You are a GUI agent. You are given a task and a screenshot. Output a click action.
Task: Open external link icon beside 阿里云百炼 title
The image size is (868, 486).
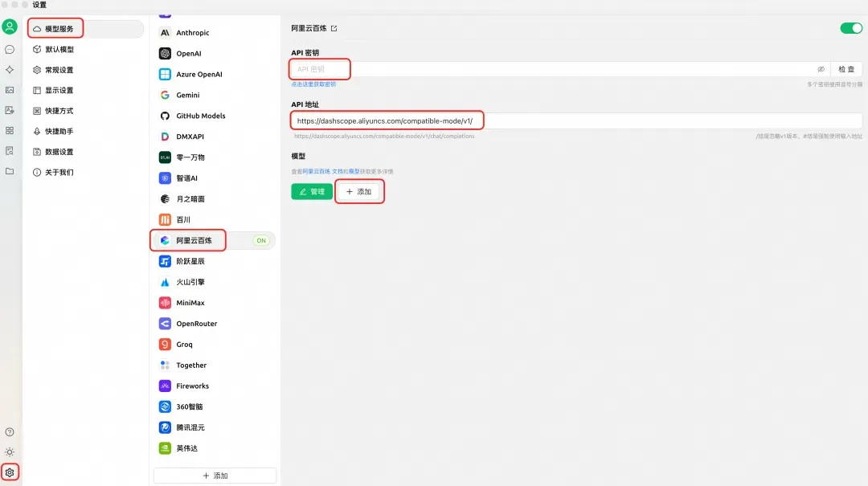click(x=334, y=28)
